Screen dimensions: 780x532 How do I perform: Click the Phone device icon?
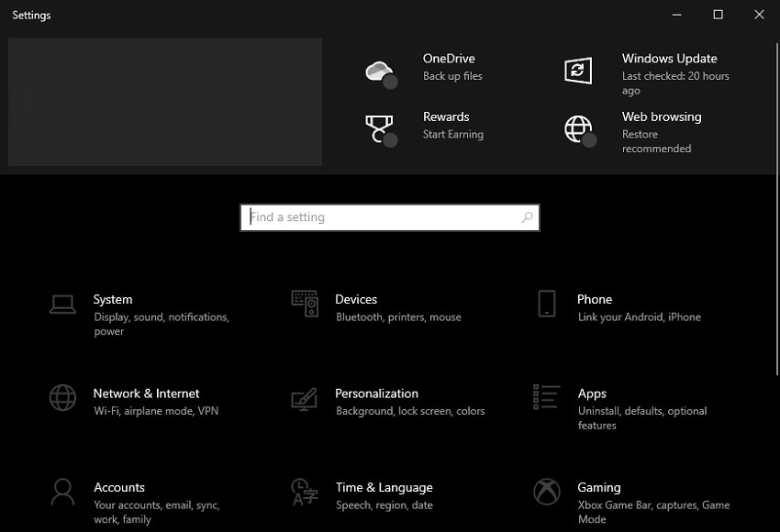547,304
